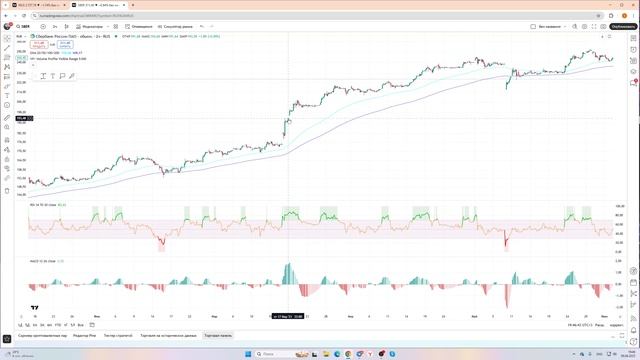Select the MACD indicator legend label
640x360 pixels.
43,261
